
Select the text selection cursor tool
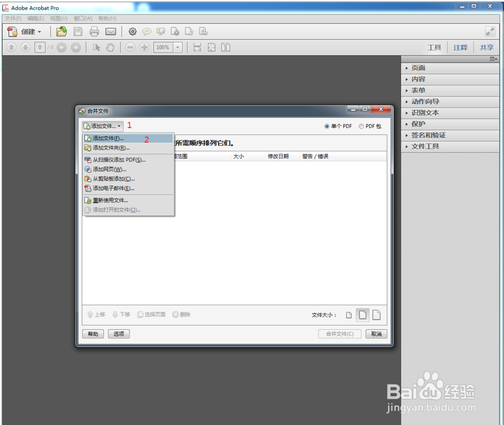point(96,47)
